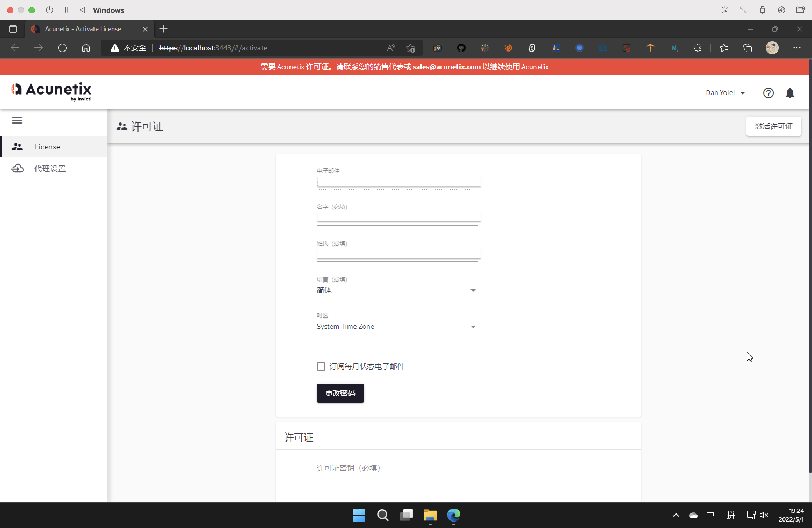The height and width of the screenshot is (528, 812).
Task: Open a new browser tab
Action: (x=164, y=29)
